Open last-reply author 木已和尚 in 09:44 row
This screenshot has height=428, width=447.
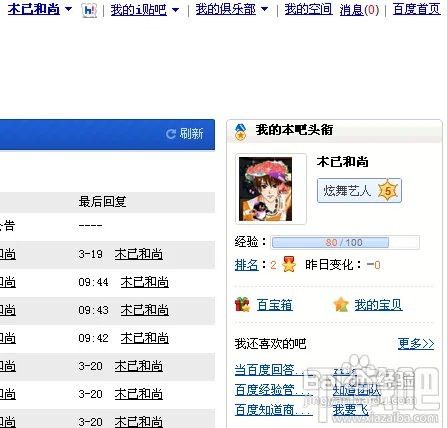click(145, 282)
